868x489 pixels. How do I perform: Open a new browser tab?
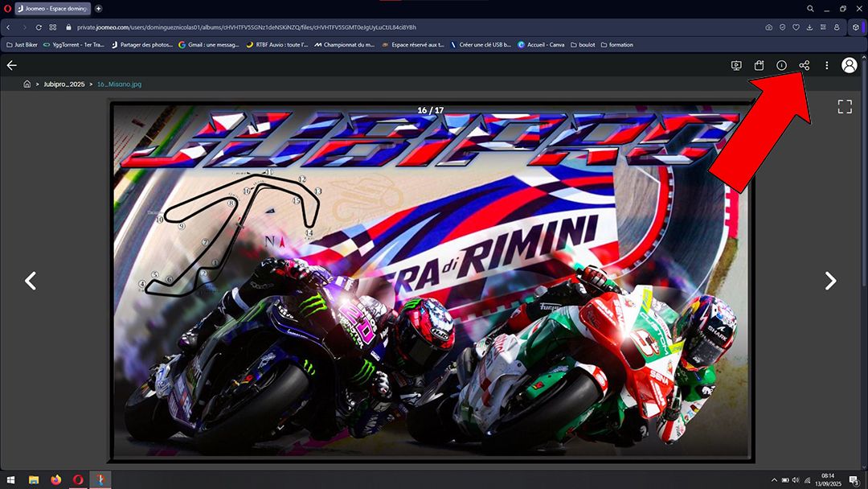point(99,8)
